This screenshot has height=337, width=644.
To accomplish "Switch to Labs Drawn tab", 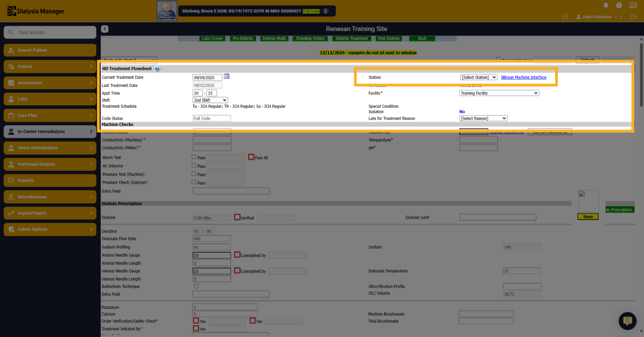I will pos(212,38).
